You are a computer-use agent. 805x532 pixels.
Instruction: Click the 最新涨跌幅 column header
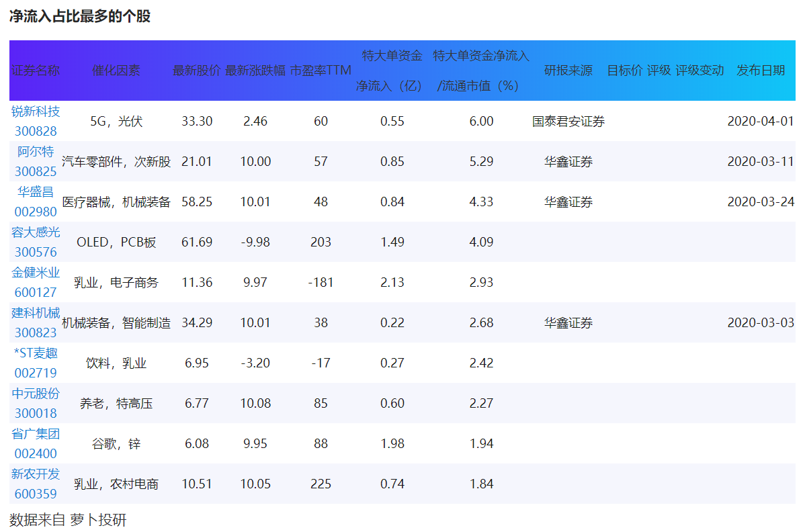tap(255, 71)
